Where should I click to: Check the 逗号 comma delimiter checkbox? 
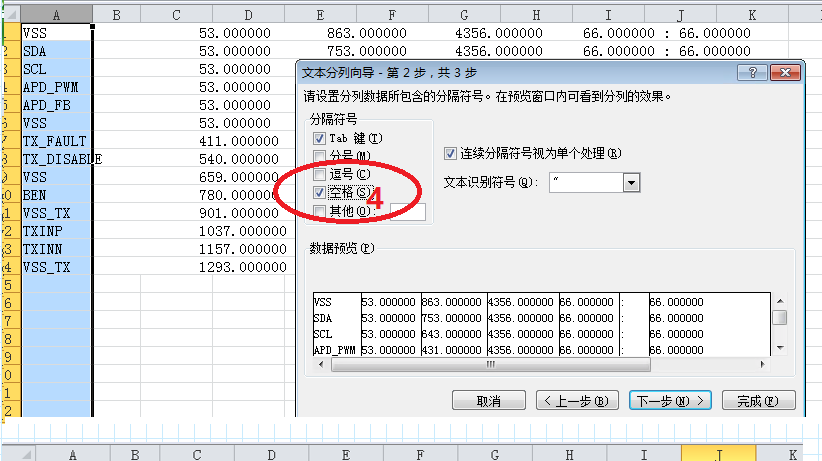click(x=319, y=174)
